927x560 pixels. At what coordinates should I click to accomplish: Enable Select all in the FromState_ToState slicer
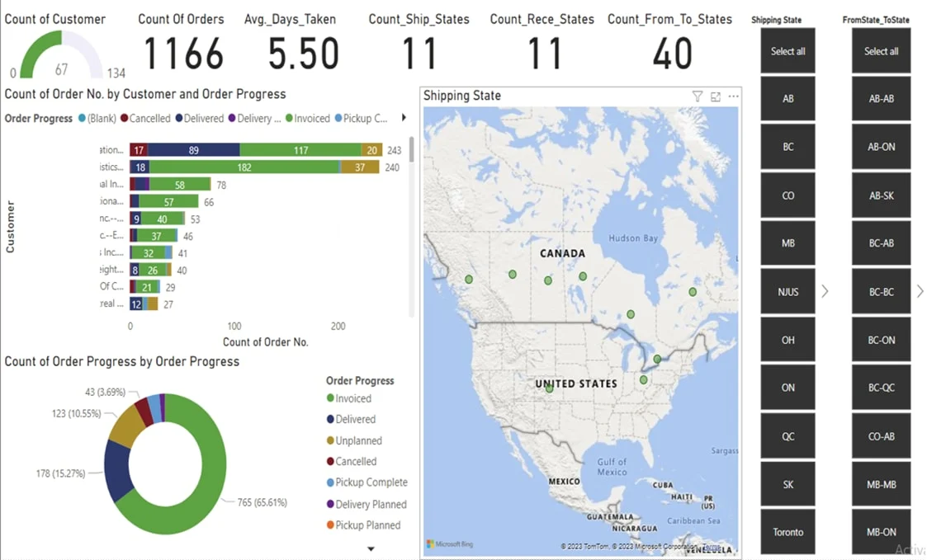pos(881,50)
